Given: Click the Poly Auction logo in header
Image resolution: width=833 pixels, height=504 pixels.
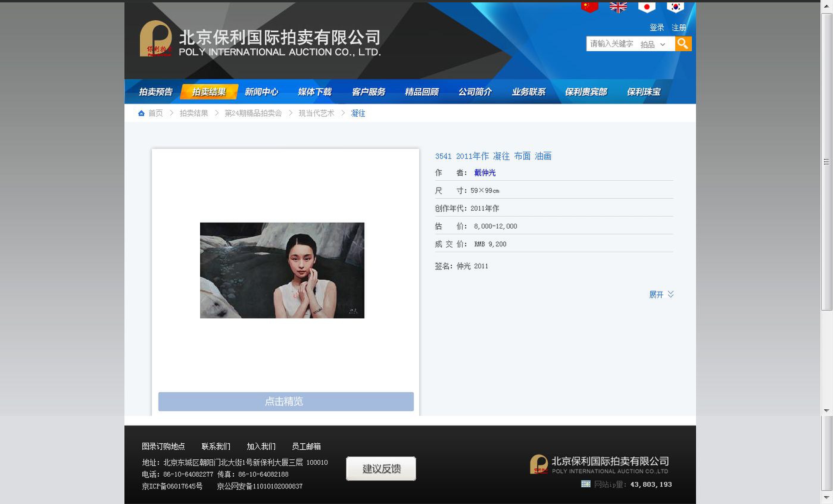Looking at the screenshot, I should (155, 38).
